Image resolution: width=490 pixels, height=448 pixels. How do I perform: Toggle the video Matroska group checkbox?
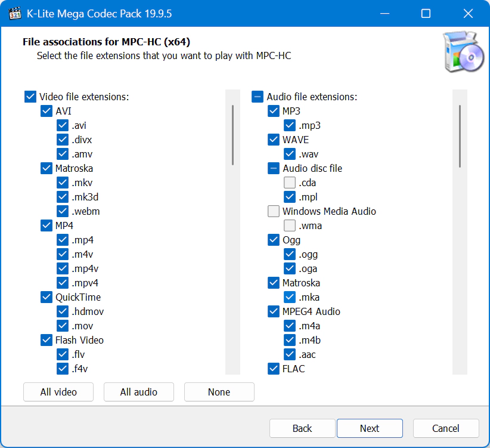point(46,168)
